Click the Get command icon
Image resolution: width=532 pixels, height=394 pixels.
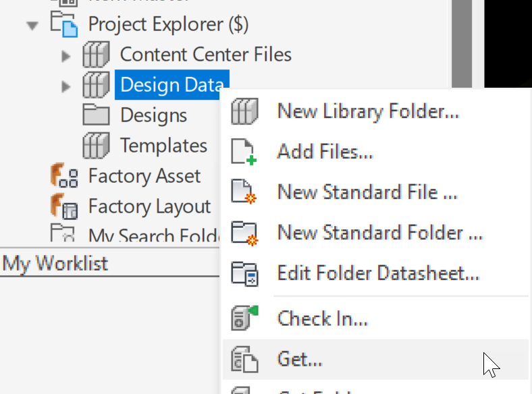244,359
